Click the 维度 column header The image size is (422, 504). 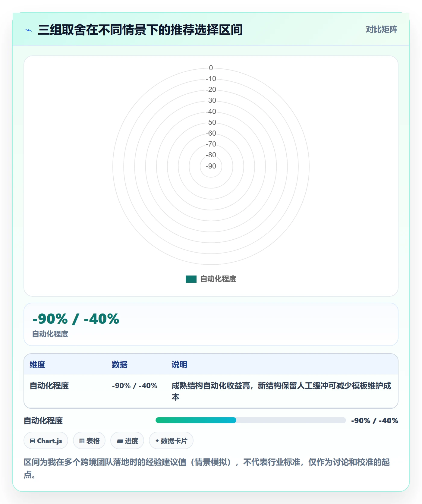click(x=37, y=364)
